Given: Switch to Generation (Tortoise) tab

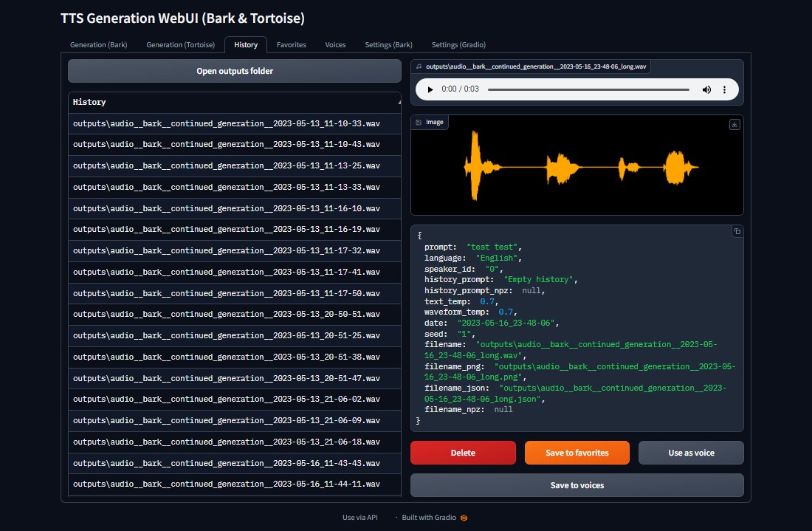Looking at the screenshot, I should pos(180,44).
